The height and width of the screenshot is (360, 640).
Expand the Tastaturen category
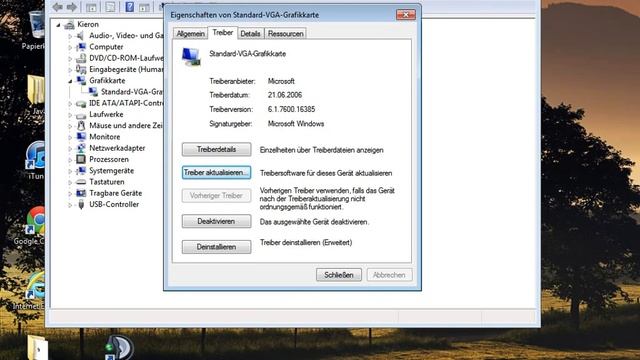point(70,182)
